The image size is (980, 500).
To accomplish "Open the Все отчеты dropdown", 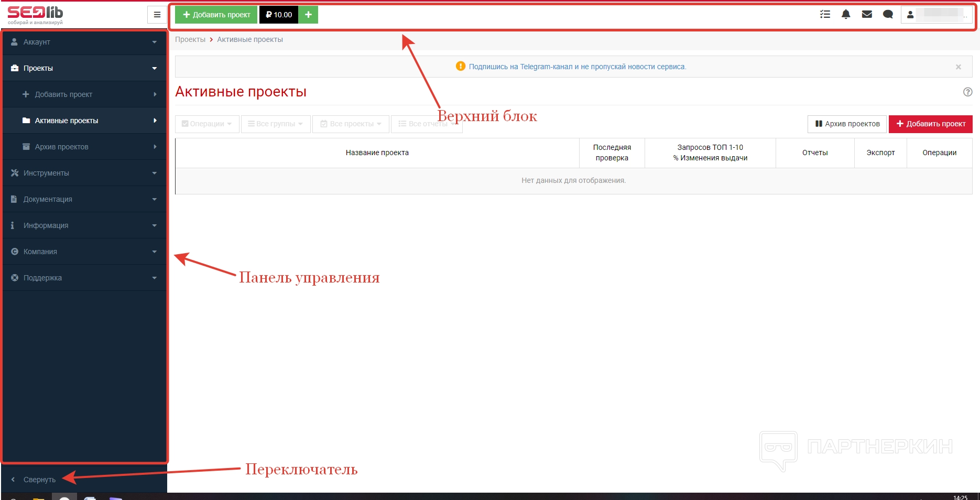I will click(427, 124).
